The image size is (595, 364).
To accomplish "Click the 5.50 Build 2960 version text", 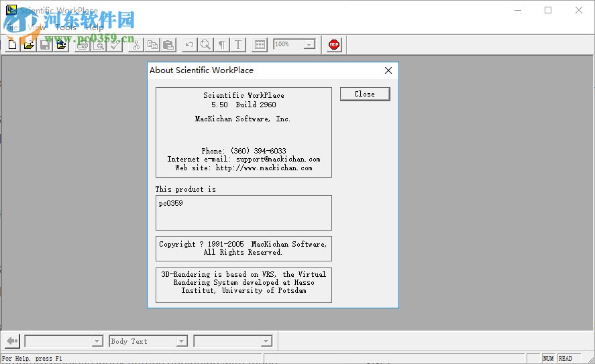I will 244,105.
